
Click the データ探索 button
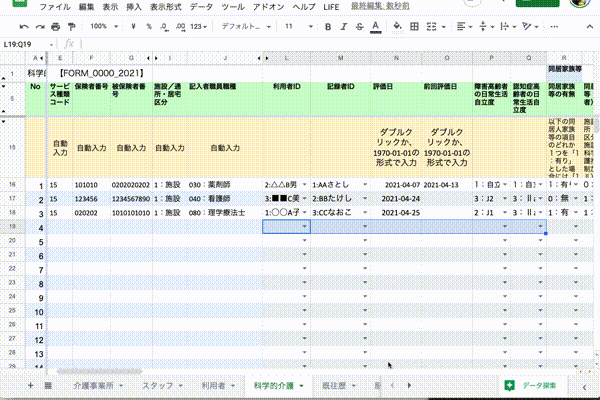[x=539, y=385]
